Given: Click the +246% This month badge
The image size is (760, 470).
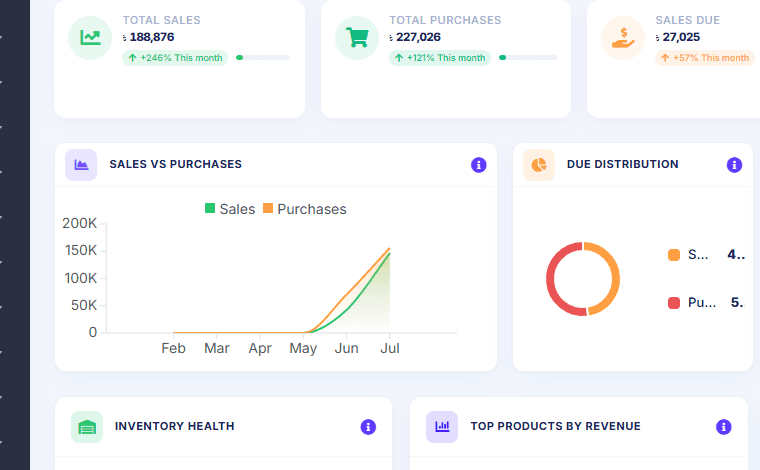Looking at the screenshot, I should click(x=175, y=58).
